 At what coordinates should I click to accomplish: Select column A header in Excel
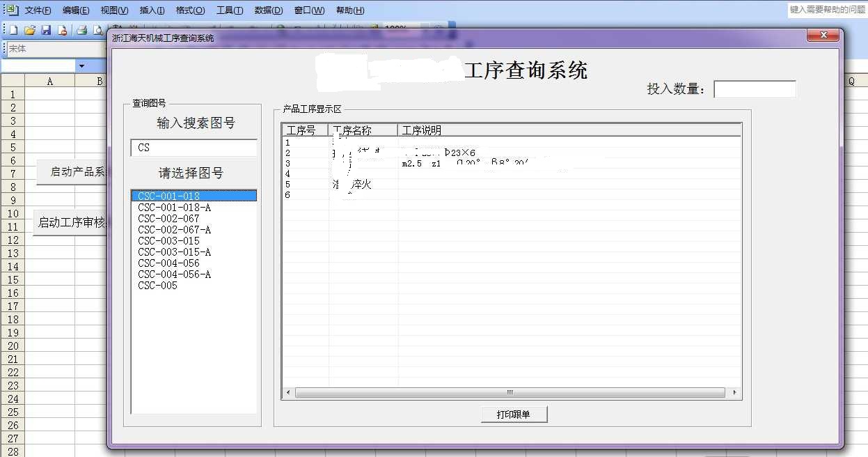[50, 82]
